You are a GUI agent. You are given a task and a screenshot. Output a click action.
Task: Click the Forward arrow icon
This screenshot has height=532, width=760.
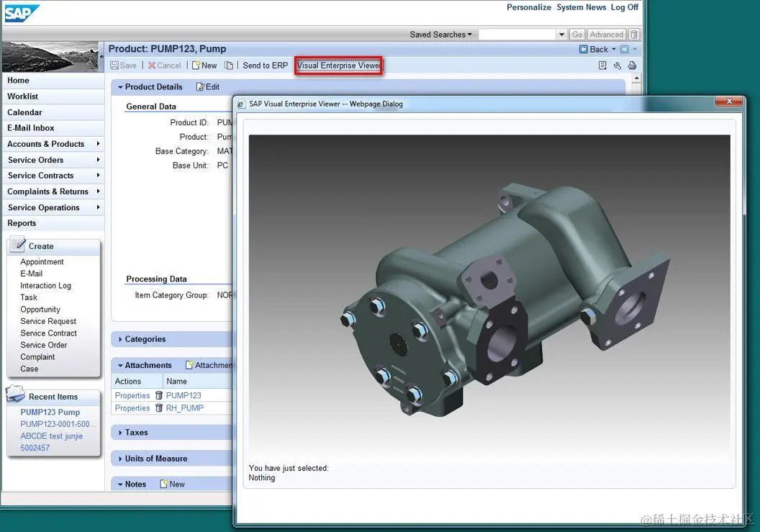624,49
